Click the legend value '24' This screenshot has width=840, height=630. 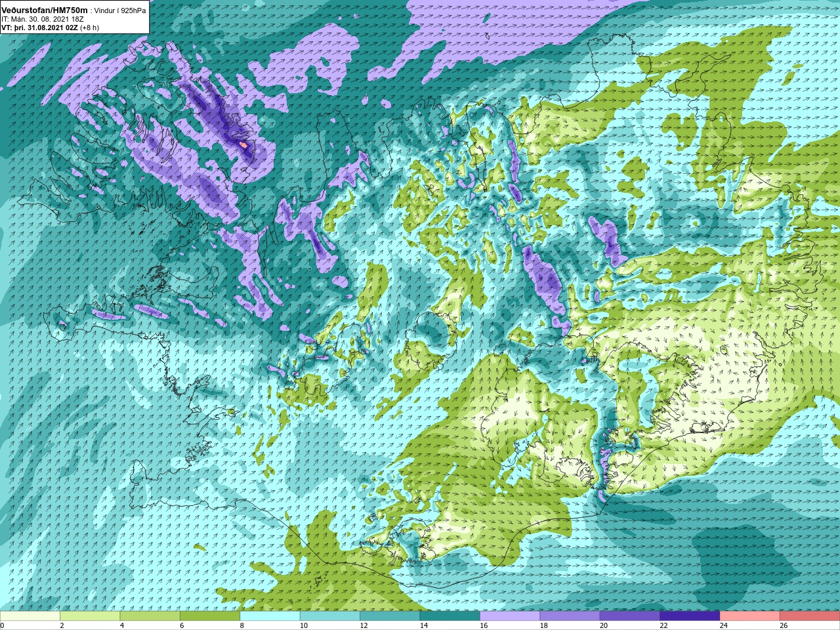(x=723, y=625)
